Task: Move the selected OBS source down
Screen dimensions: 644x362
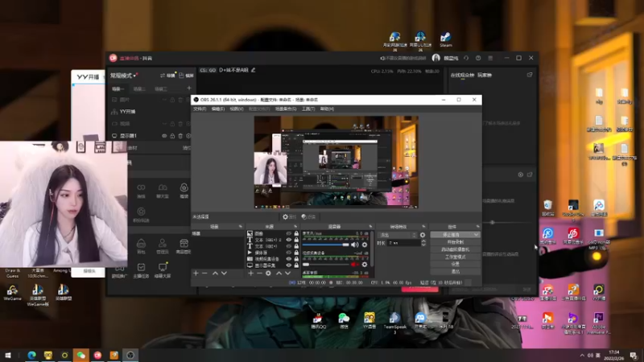Action: click(288, 274)
